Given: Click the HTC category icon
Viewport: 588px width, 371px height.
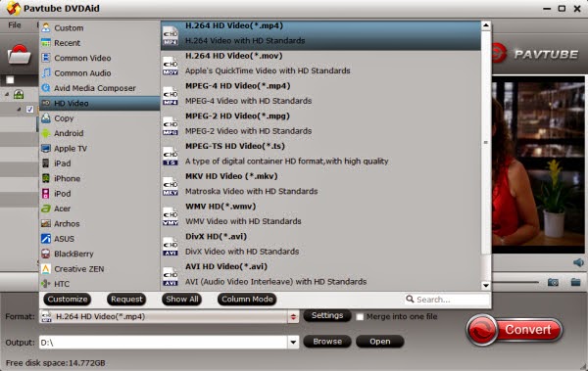Looking at the screenshot, I should pos(46,284).
